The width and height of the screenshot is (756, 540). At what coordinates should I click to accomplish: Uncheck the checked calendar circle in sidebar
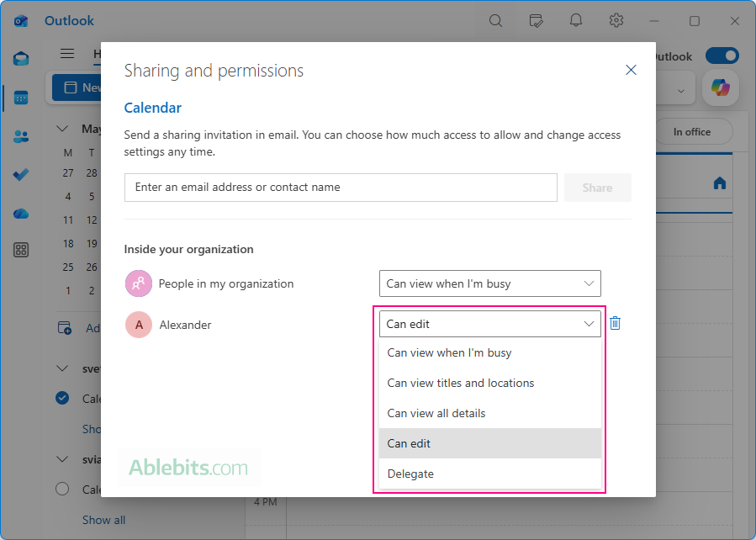62,398
